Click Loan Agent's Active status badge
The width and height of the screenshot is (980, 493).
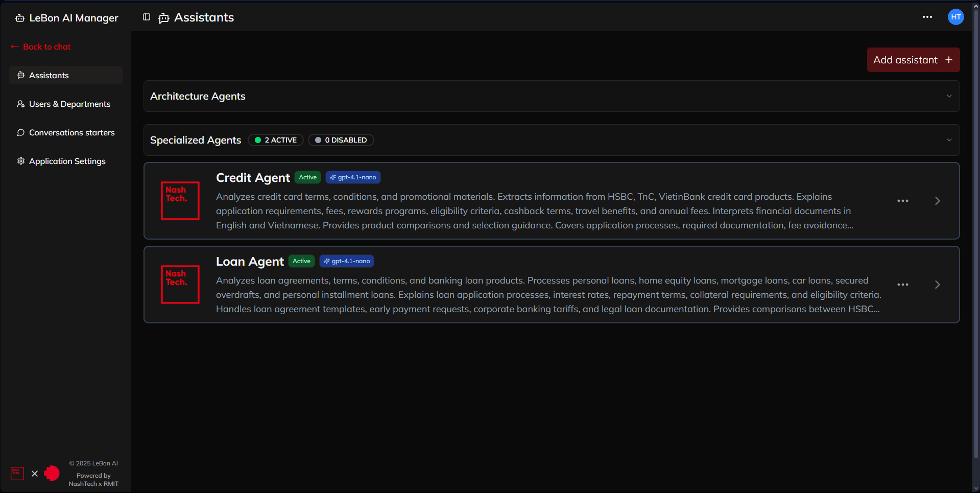[x=302, y=261]
